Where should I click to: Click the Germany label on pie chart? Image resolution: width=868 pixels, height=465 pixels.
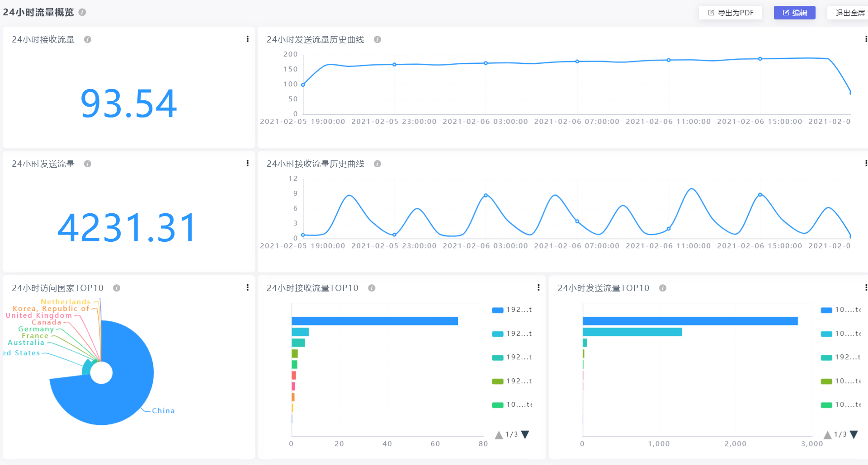(36, 329)
